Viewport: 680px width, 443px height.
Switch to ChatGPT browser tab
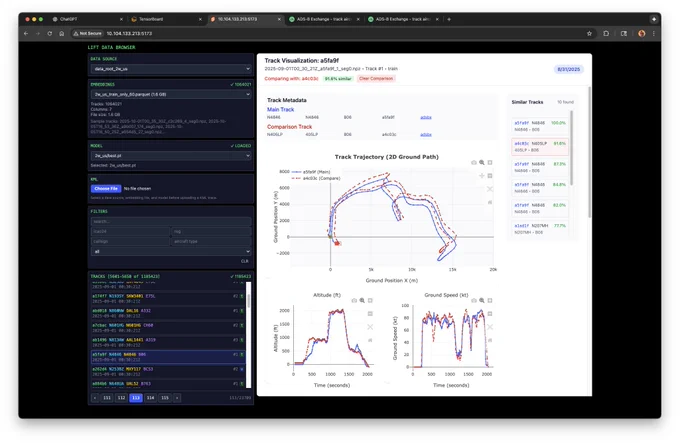pyautogui.click(x=86, y=19)
